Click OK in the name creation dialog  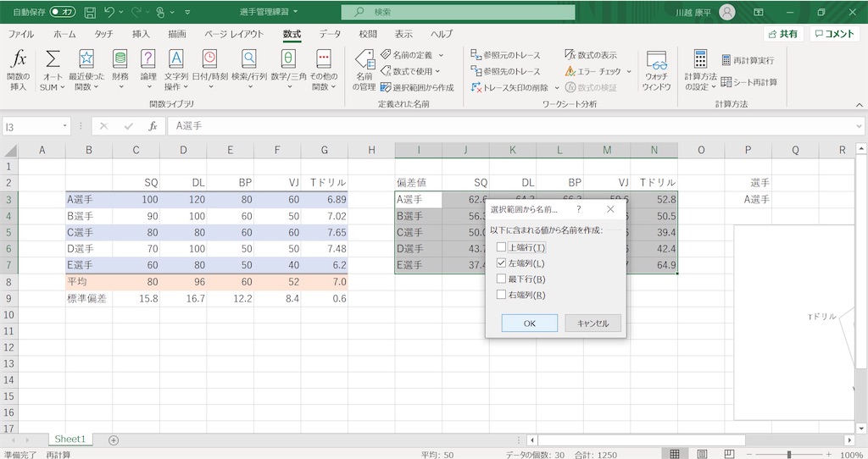point(529,323)
